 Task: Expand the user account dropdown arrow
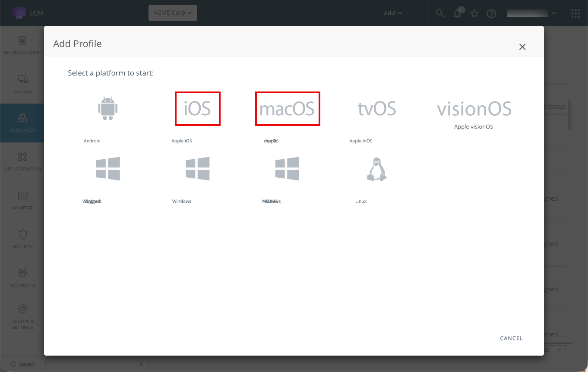tap(554, 13)
